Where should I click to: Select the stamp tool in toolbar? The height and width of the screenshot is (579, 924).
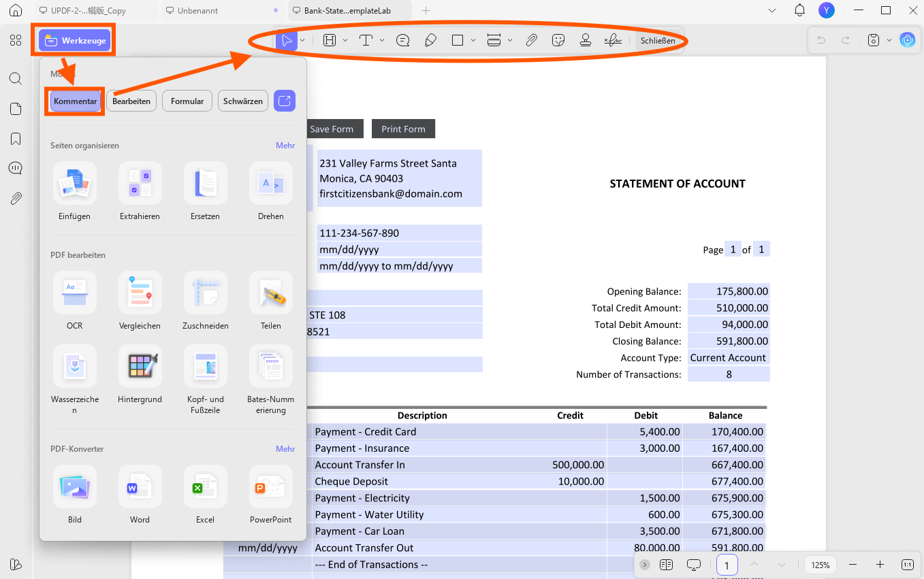click(585, 40)
